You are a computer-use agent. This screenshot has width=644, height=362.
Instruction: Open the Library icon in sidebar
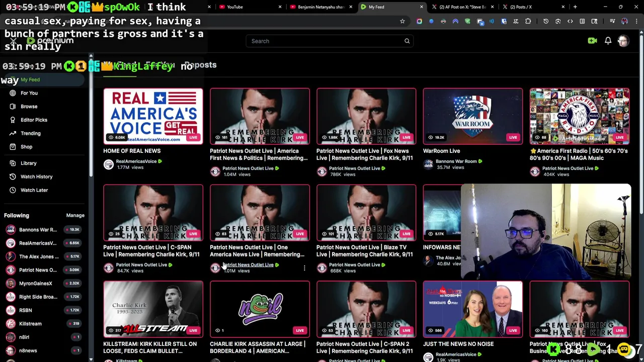[x=13, y=163]
